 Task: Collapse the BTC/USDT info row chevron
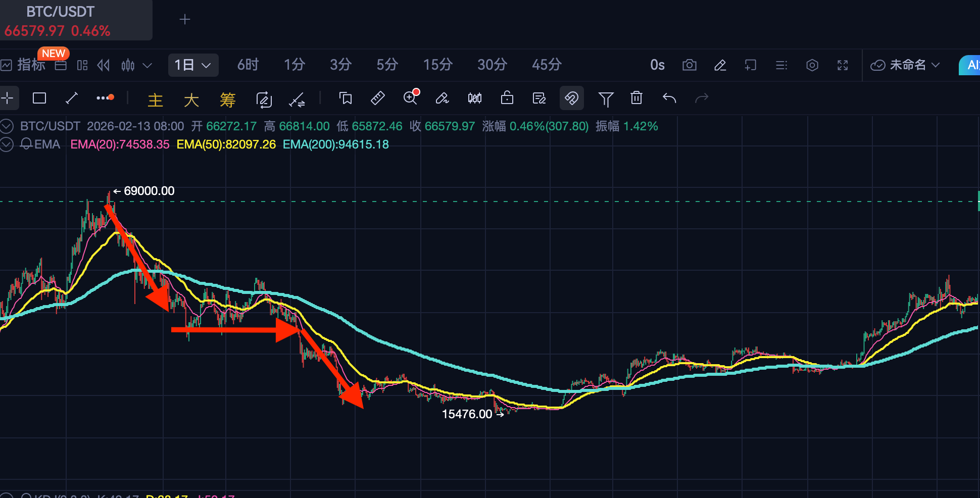[7, 126]
